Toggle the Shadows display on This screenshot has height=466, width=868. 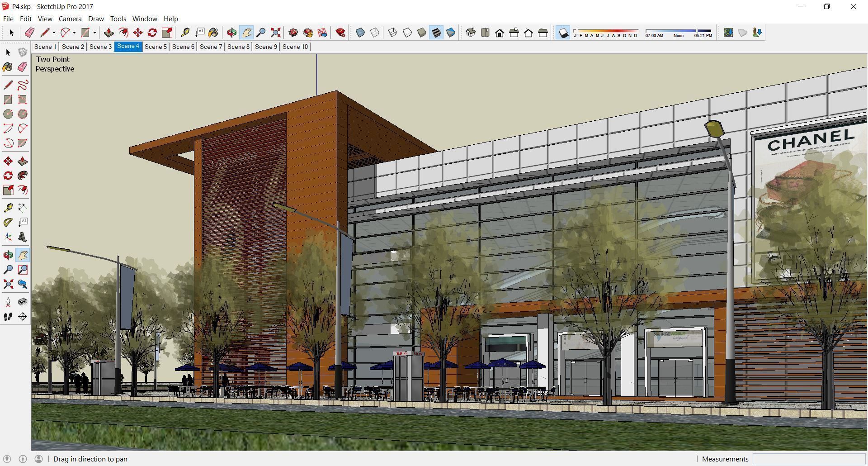(562, 32)
